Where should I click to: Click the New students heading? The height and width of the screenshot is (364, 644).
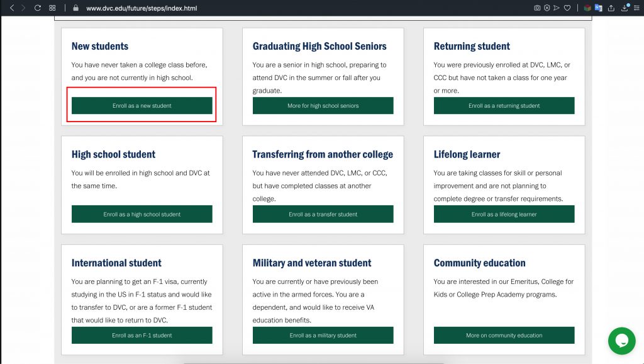coord(100,46)
